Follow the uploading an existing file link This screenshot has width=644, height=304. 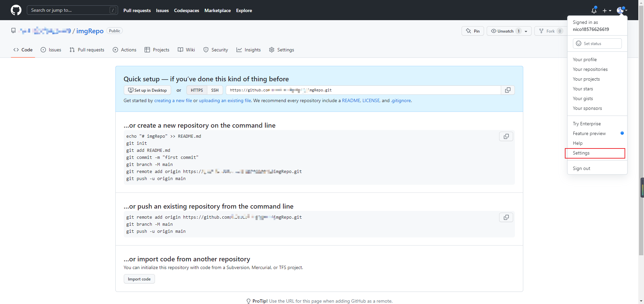tap(225, 100)
